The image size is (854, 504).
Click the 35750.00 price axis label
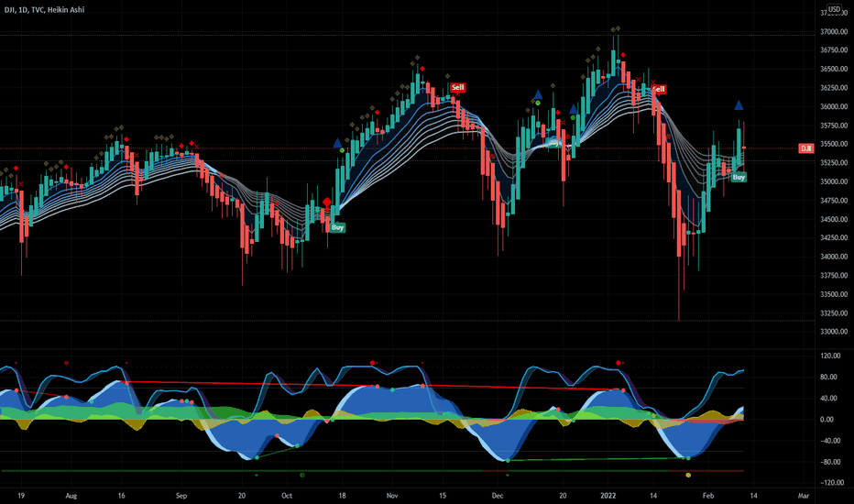click(x=834, y=126)
